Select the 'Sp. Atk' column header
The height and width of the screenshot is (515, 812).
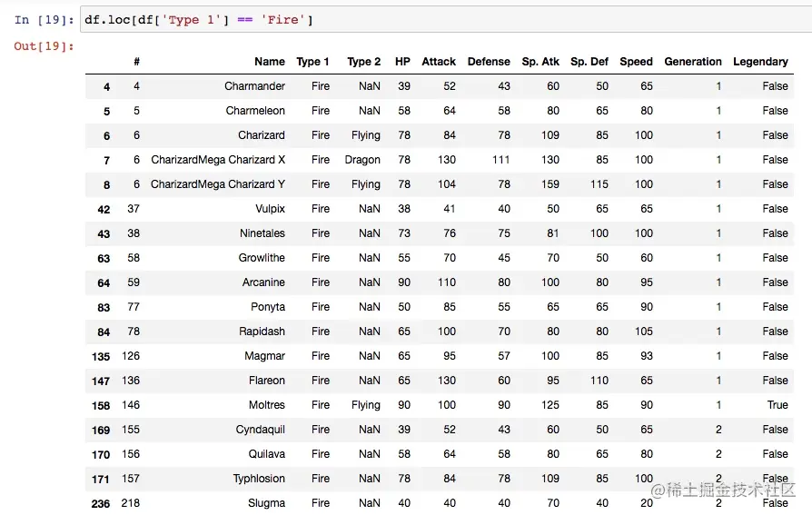[x=540, y=62]
